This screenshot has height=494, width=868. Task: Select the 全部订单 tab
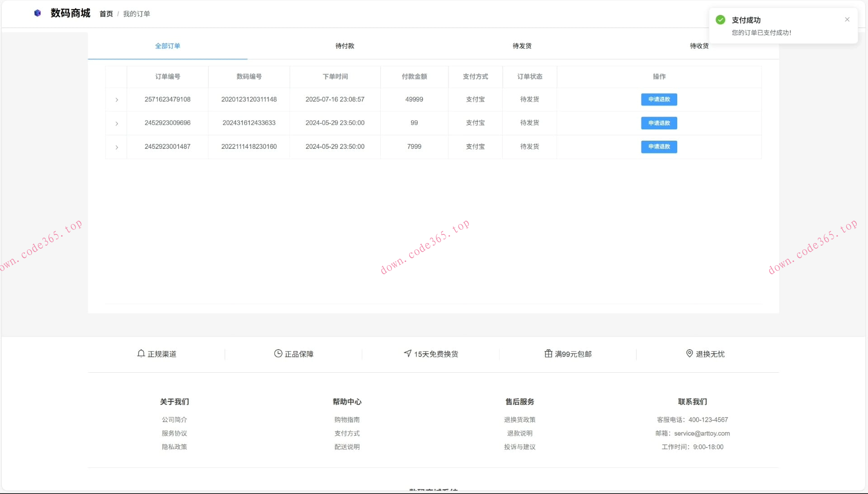tap(167, 46)
